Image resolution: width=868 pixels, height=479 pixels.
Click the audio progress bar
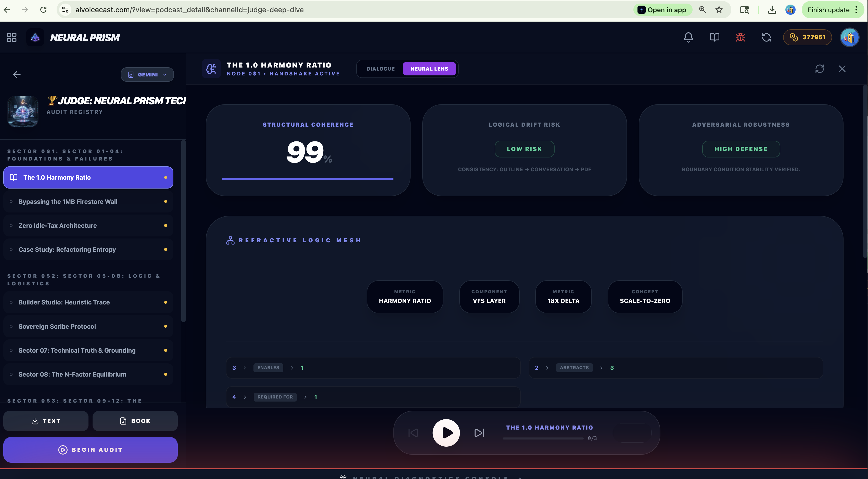click(543, 438)
